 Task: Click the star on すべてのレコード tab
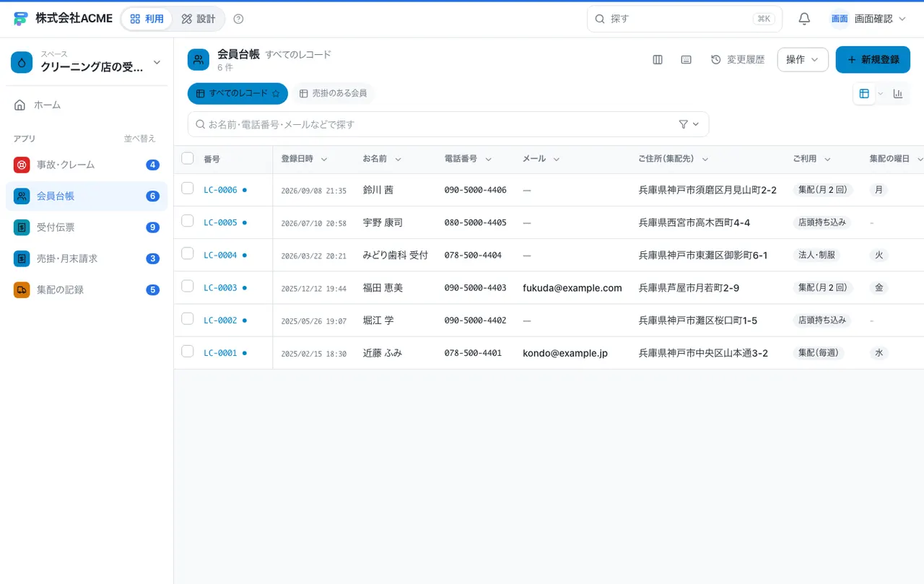[276, 94]
